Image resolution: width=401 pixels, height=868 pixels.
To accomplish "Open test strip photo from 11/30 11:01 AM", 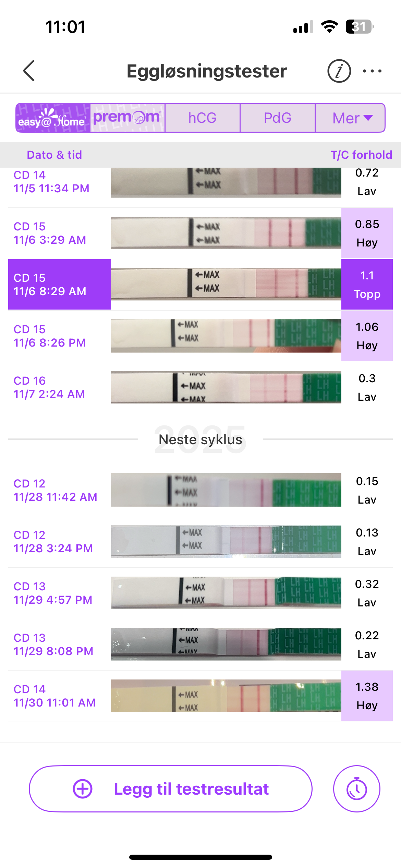I will [226, 696].
